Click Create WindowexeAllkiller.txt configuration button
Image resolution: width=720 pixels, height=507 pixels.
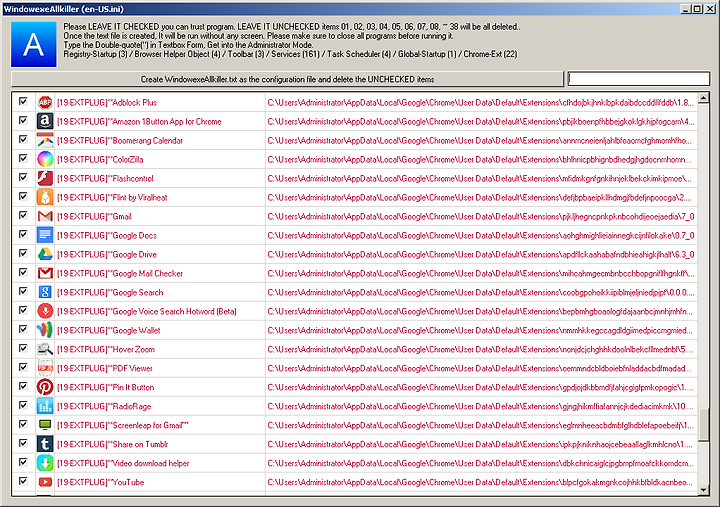(287, 79)
